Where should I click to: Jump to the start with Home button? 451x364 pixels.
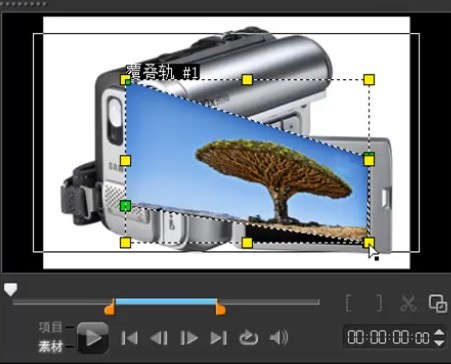tap(129, 338)
